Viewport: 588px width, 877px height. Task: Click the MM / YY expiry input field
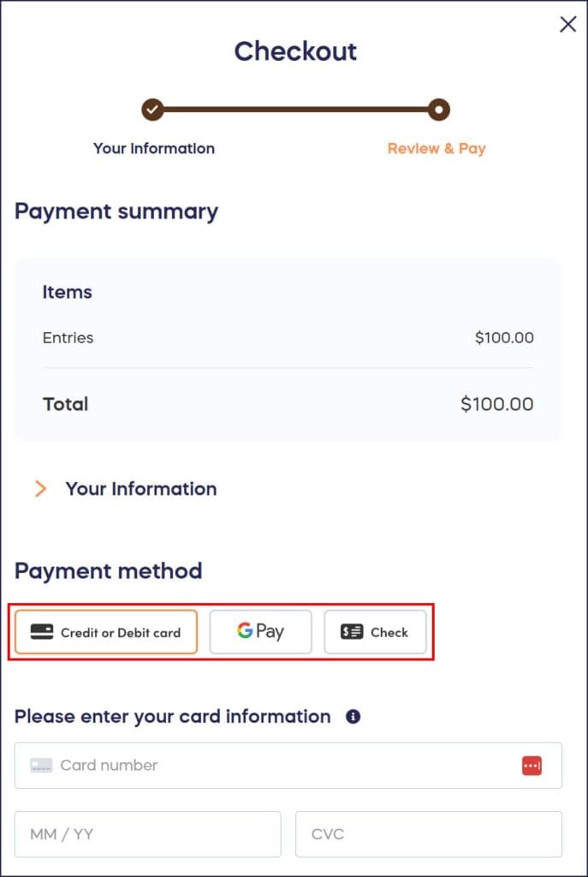point(147,833)
